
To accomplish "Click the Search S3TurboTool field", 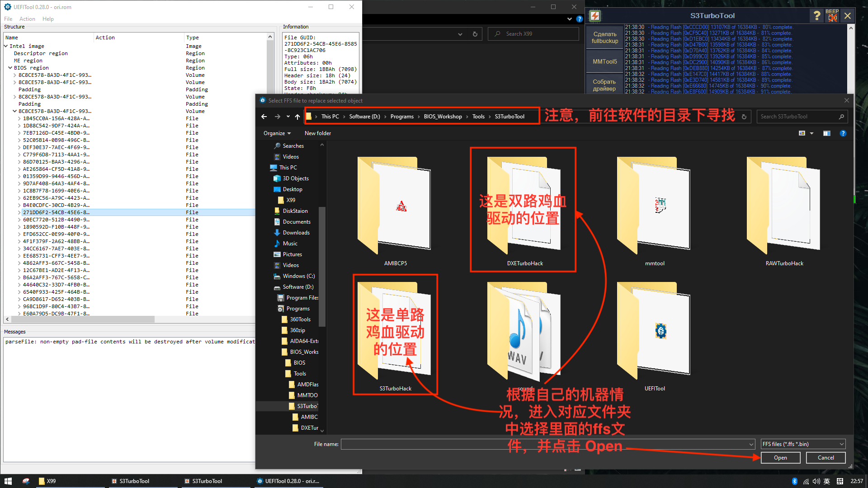I will pos(802,117).
